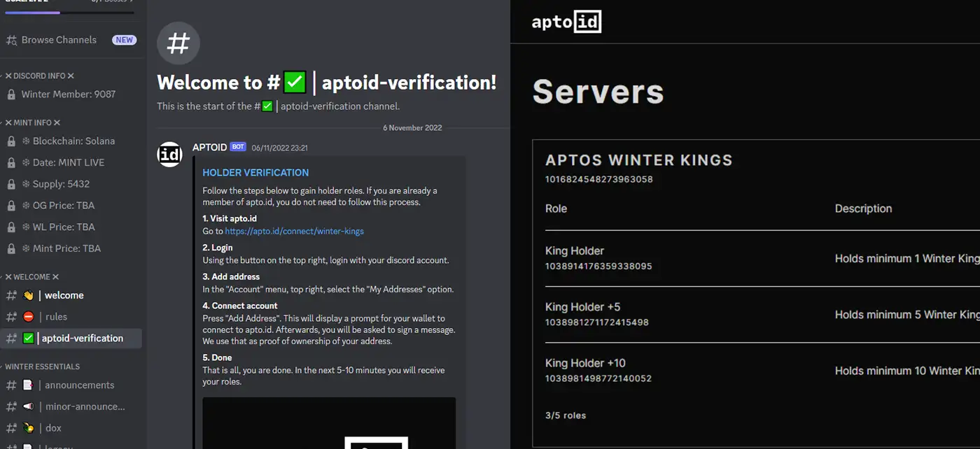The height and width of the screenshot is (449, 980).
Task: Open the rules channel
Action: point(56,317)
